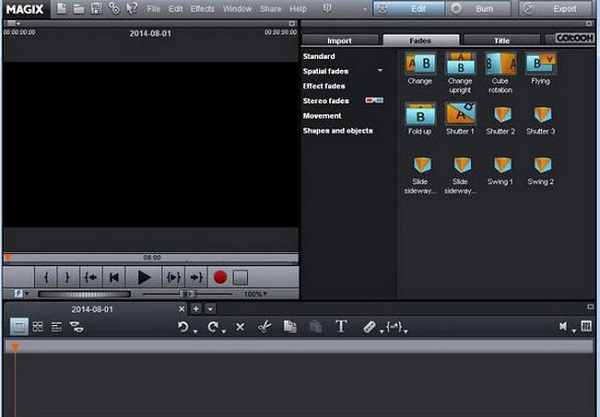Click the redo arrow icon
This screenshot has width=600, height=417.
(x=214, y=326)
